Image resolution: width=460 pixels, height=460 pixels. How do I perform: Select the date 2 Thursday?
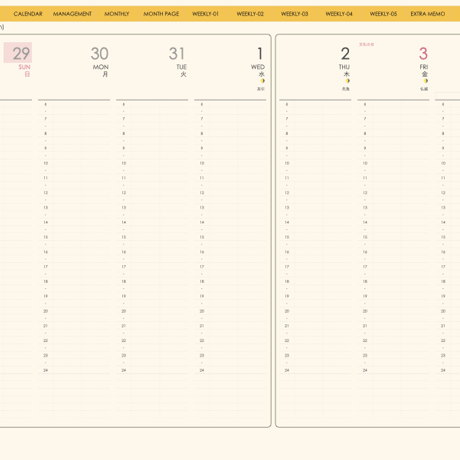(x=345, y=53)
